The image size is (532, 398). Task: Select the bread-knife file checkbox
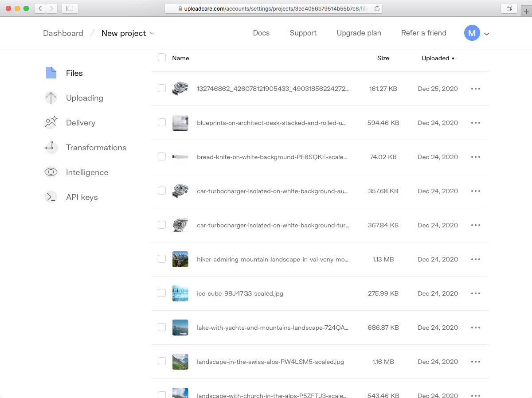click(162, 156)
